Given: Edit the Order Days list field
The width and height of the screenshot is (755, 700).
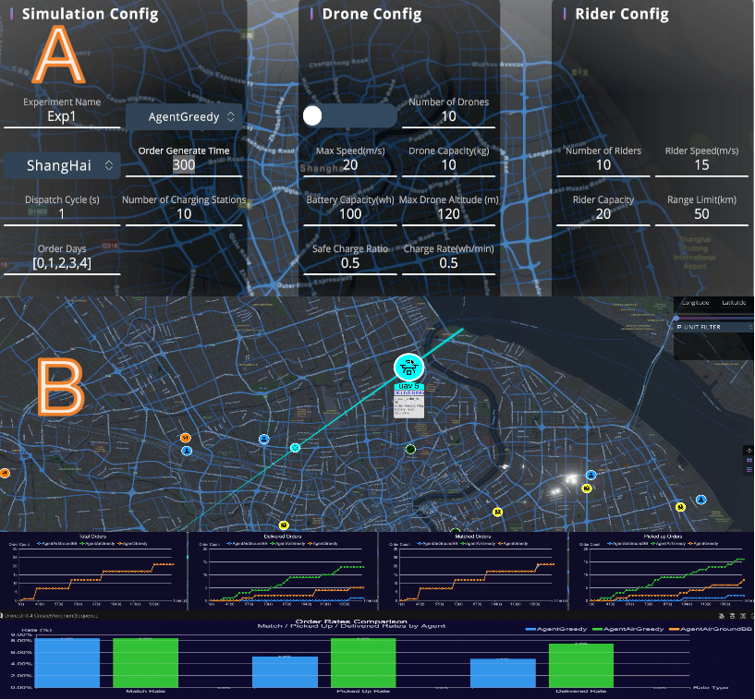Looking at the screenshot, I should 62,263.
